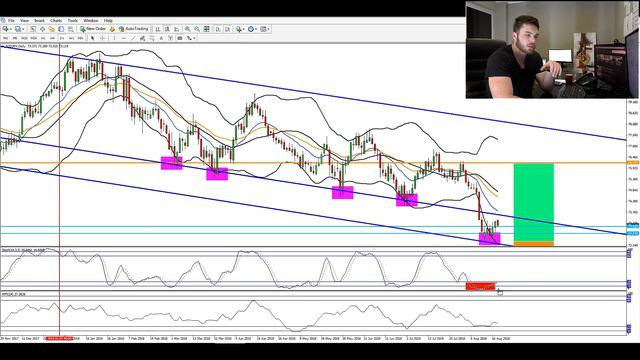The image size is (640, 360).
Task: Open the Templates icon
Action: (x=263, y=29)
